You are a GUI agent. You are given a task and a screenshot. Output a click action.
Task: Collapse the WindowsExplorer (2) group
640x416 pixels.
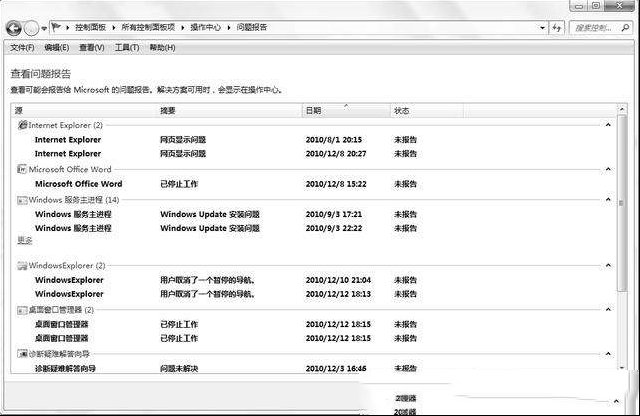(x=608, y=266)
